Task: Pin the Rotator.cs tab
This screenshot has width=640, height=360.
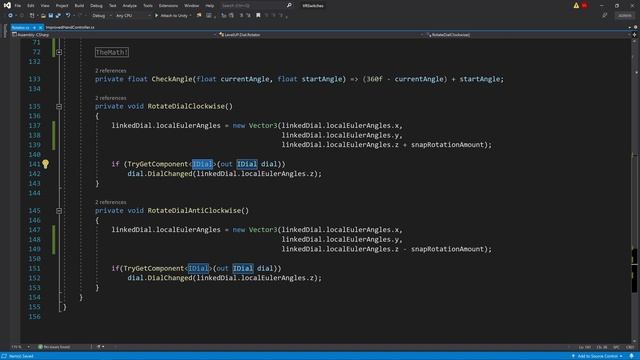Action: pyautogui.click(x=34, y=27)
